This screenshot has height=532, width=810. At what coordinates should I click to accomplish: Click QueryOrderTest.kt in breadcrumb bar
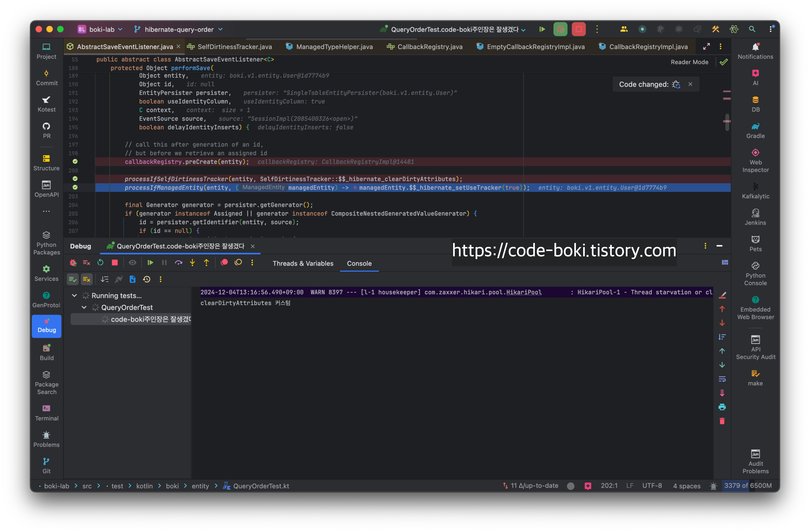261,486
